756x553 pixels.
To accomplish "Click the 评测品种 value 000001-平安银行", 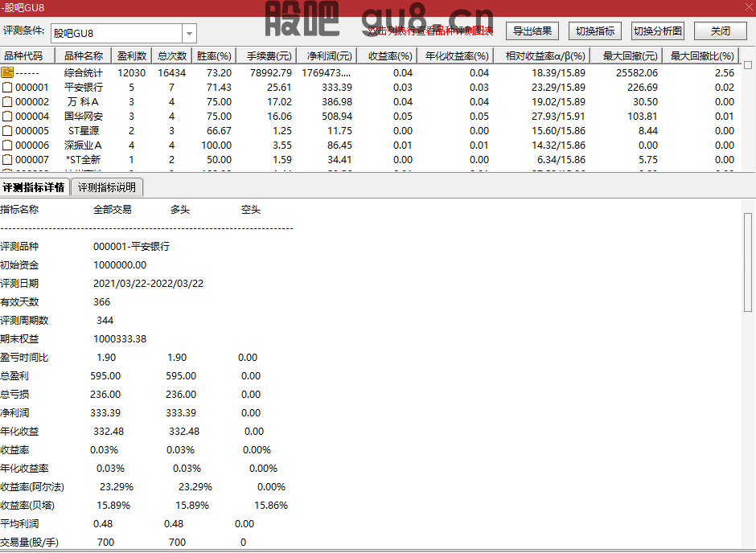I will click(x=132, y=247).
